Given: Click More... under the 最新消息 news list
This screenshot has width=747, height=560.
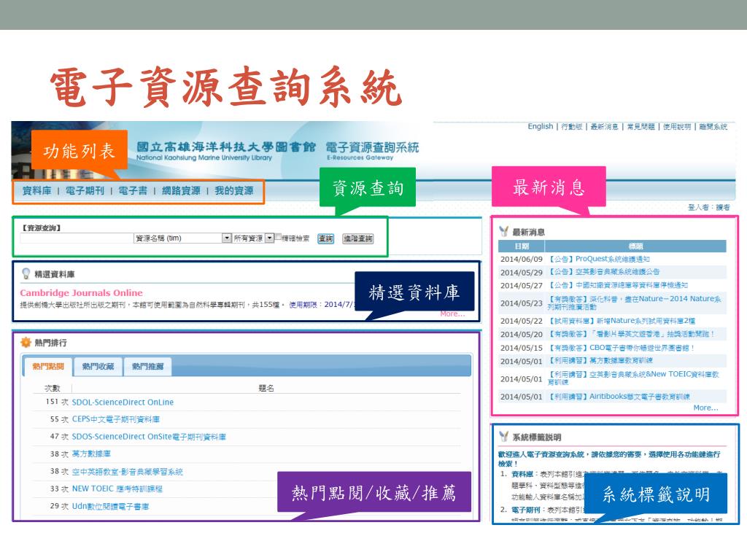Looking at the screenshot, I should coord(705,408).
